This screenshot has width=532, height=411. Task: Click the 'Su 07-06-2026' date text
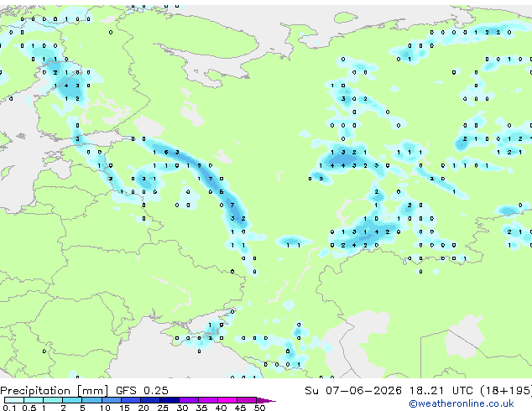353,391
